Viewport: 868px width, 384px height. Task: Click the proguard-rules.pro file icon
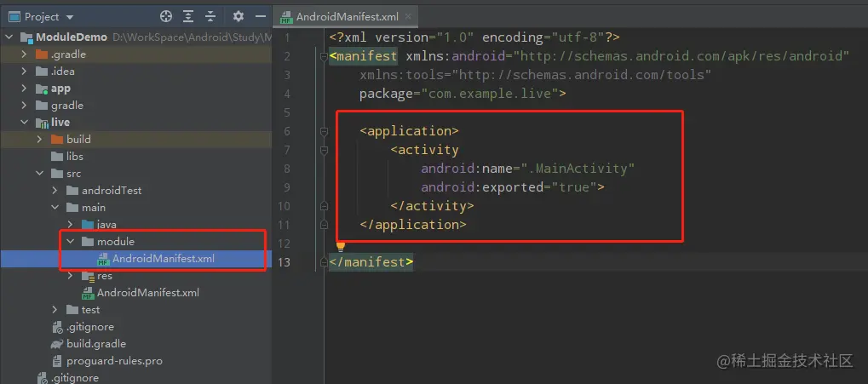click(x=56, y=361)
